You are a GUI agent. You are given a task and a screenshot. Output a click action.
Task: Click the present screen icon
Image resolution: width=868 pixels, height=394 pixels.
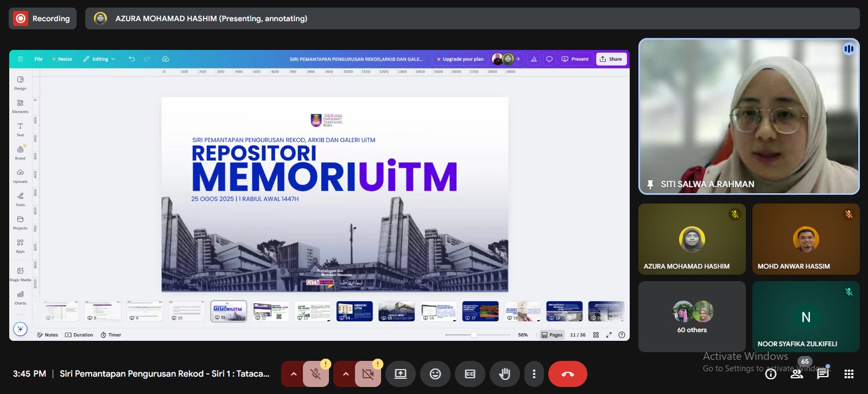click(x=401, y=374)
